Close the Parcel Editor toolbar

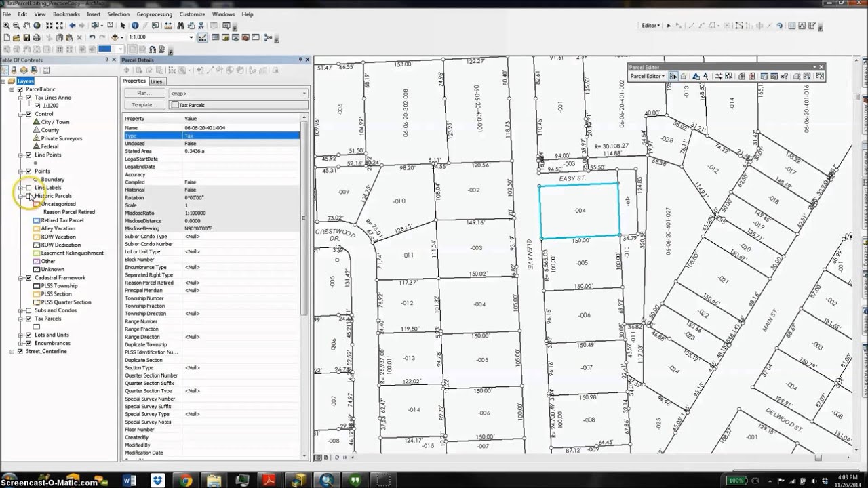tap(821, 67)
